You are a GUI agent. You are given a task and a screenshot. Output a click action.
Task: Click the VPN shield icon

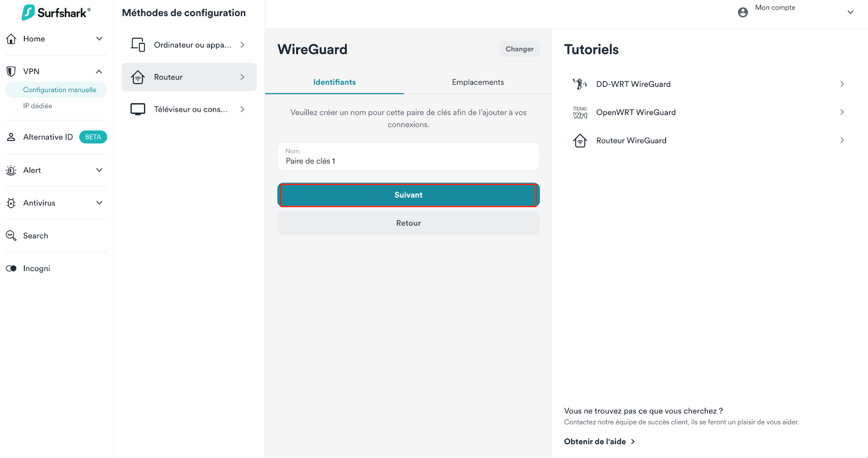pos(11,71)
